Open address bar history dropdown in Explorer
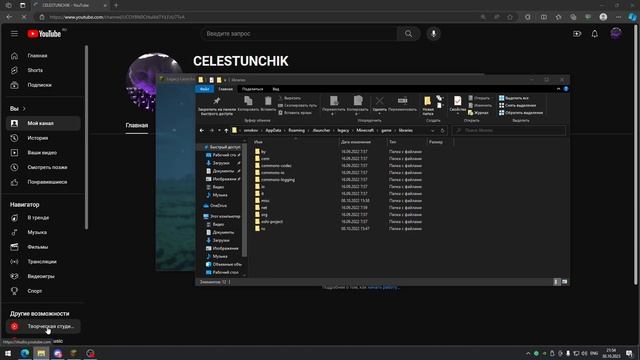The height and width of the screenshot is (360, 640). [x=433, y=131]
